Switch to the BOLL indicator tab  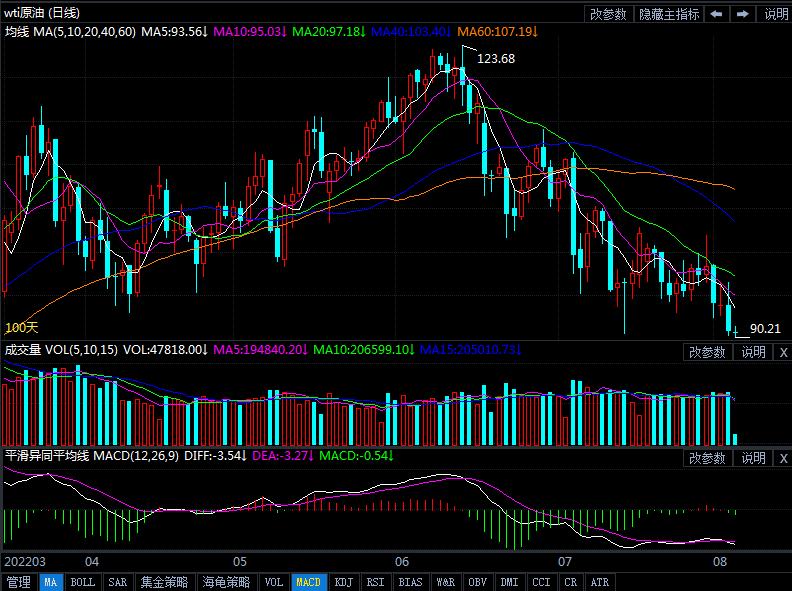pos(83,582)
